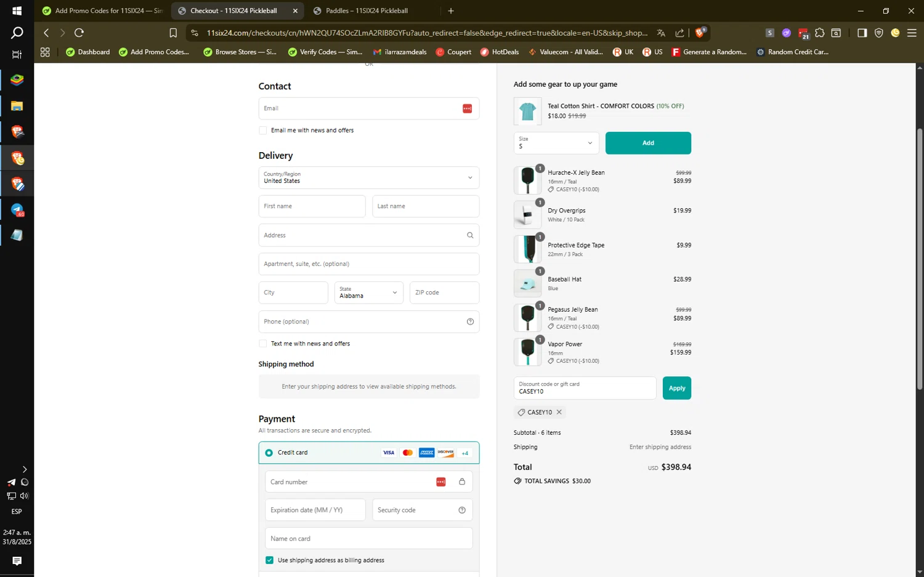Open Telegram in the taskbar
This screenshot has height=577, width=924.
pos(17,210)
